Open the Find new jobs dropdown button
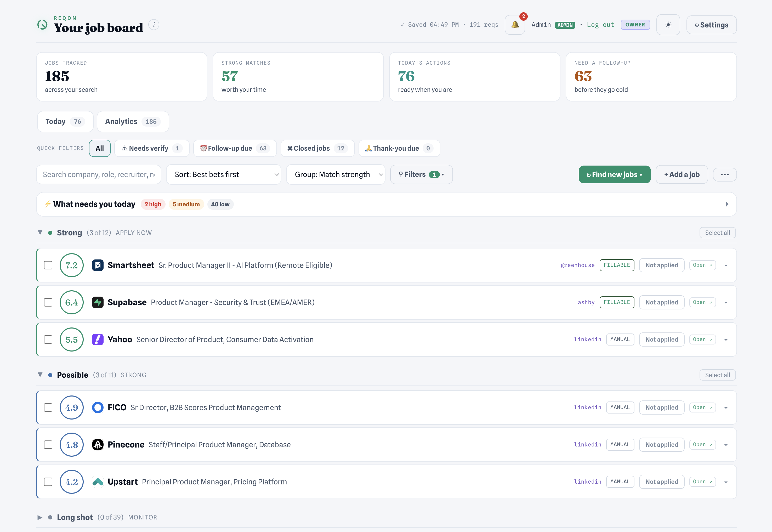Screen dimensions: 772x532 (614, 174)
